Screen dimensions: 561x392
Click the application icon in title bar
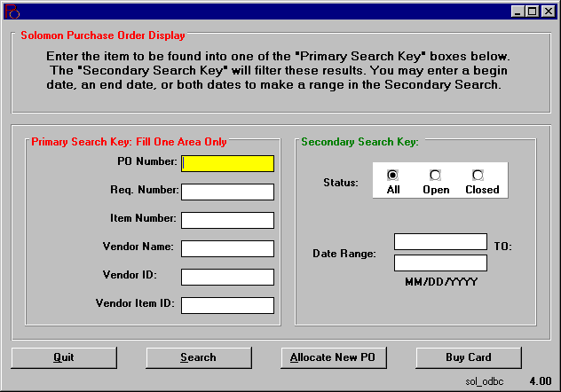coord(12,12)
